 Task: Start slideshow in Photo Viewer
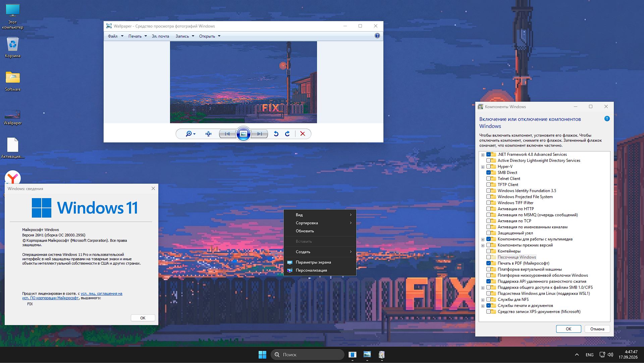(244, 134)
